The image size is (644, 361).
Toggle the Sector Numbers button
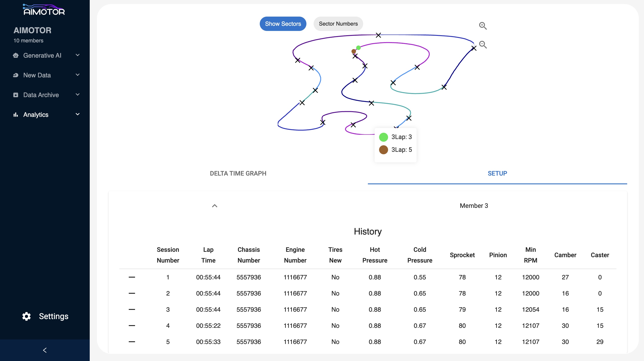tap(338, 24)
